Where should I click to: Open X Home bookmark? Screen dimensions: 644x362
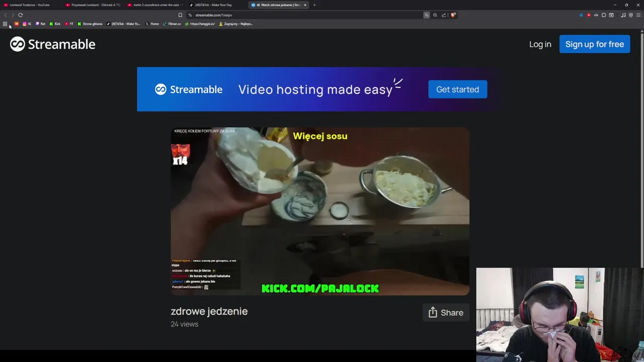(x=152, y=24)
